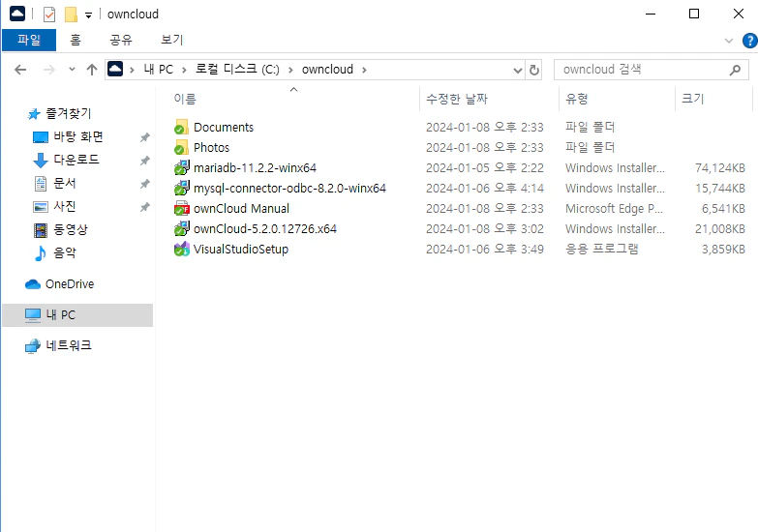Viewport: 758px width, 532px height.
Task: Click the 응용 프로그램 type cell
Action: click(x=602, y=249)
